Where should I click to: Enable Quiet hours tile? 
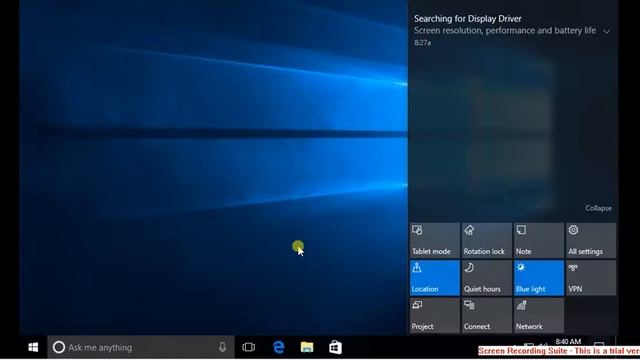click(x=487, y=278)
